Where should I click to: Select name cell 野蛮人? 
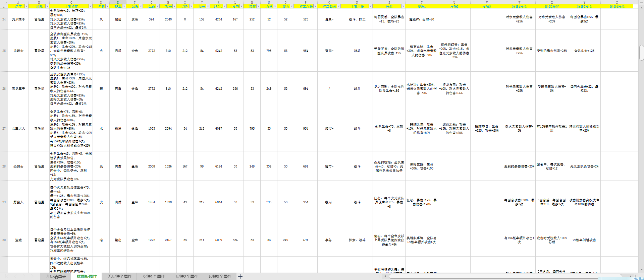tap(18, 202)
